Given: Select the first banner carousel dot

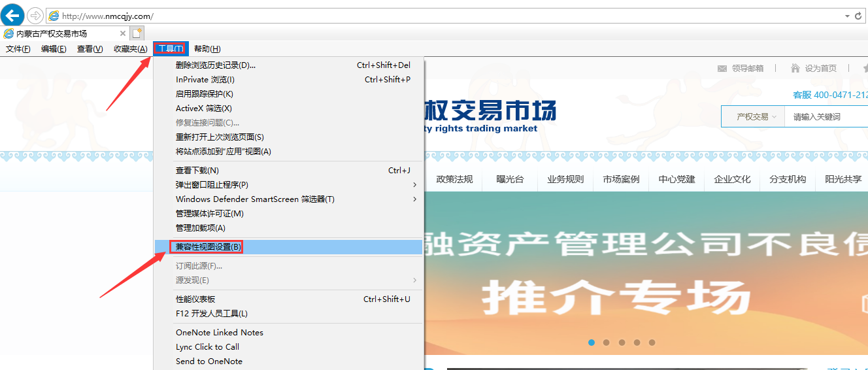Looking at the screenshot, I should point(592,342).
